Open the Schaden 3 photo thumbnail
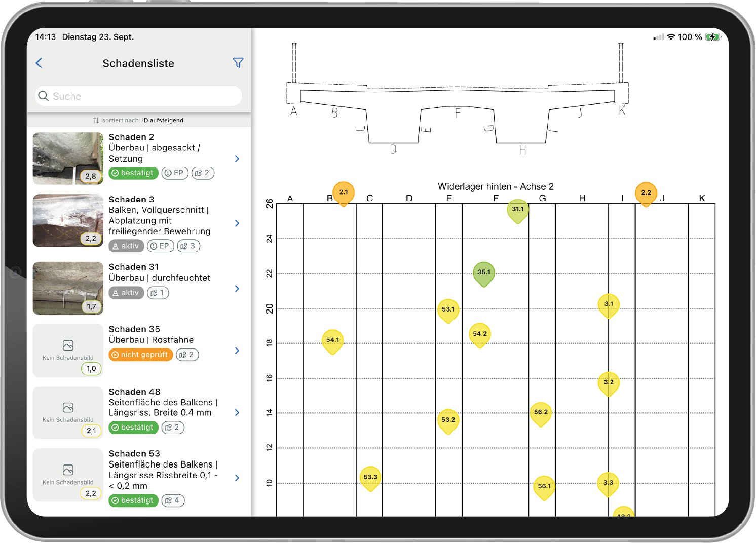Screen dimensions: 756x543 pyautogui.click(x=68, y=221)
